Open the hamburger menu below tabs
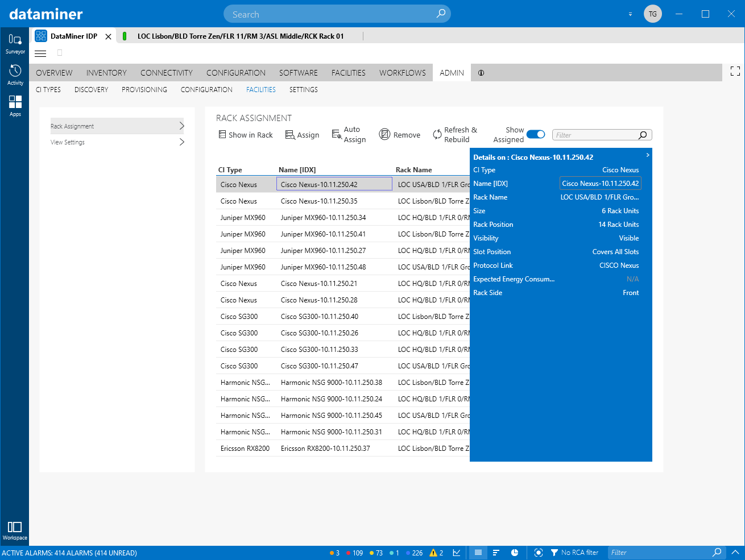Image resolution: width=745 pixels, height=560 pixels. click(x=40, y=53)
